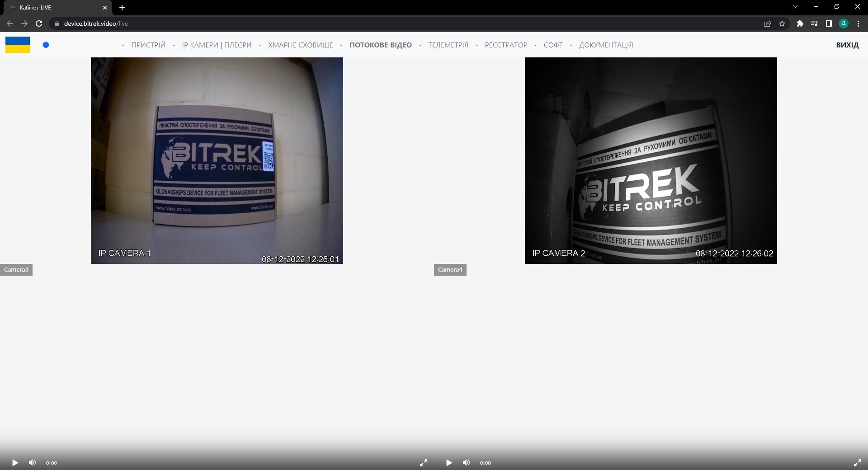The height and width of the screenshot is (470, 868).
Task: Open the ПРИСТРІЙ menu section
Action: point(148,45)
